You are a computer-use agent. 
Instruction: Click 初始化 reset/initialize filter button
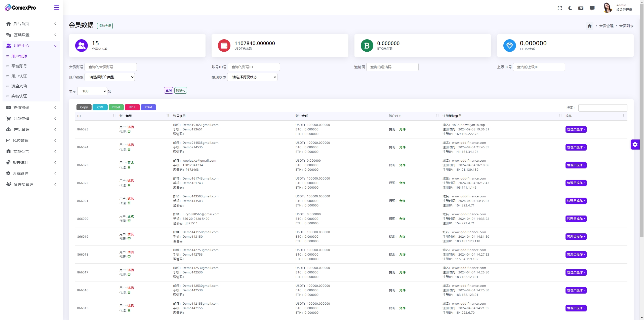pos(181,90)
